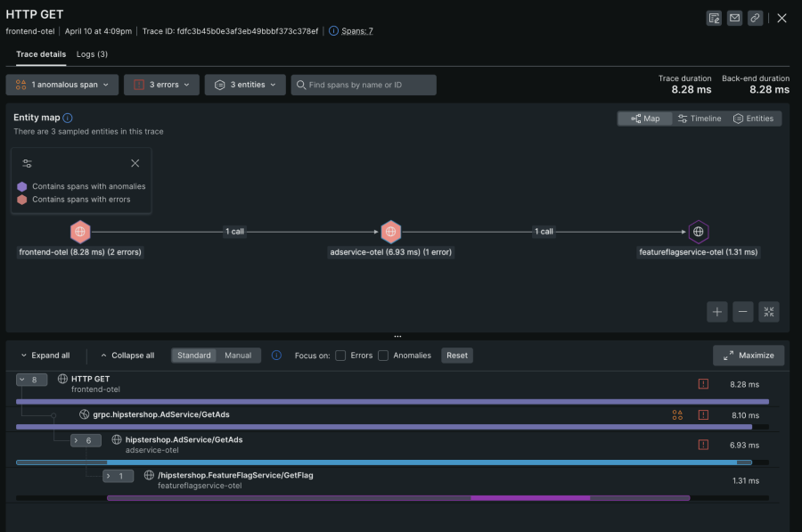This screenshot has width=802, height=532.
Task: Click the FeatureFlagService/GetFlag globe icon
Action: click(x=149, y=475)
